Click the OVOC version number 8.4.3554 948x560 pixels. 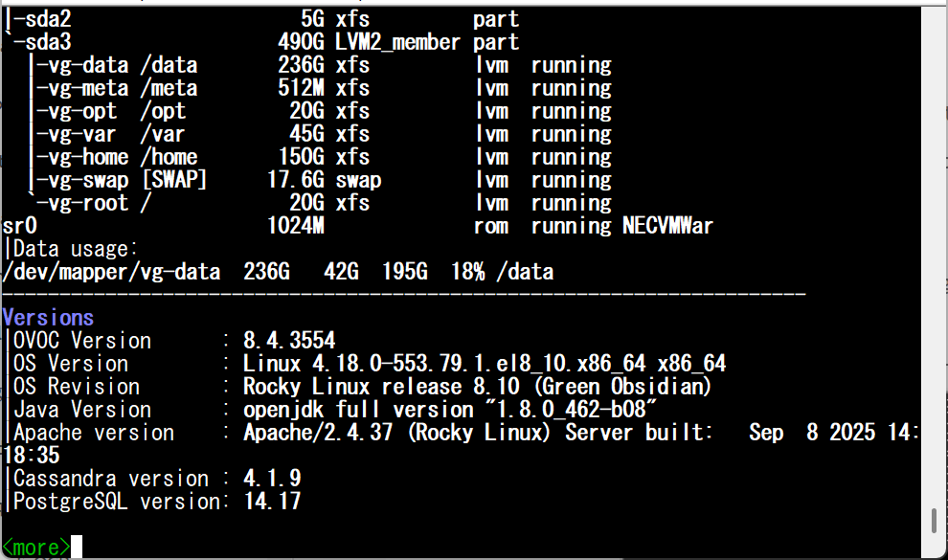pyautogui.click(x=289, y=341)
